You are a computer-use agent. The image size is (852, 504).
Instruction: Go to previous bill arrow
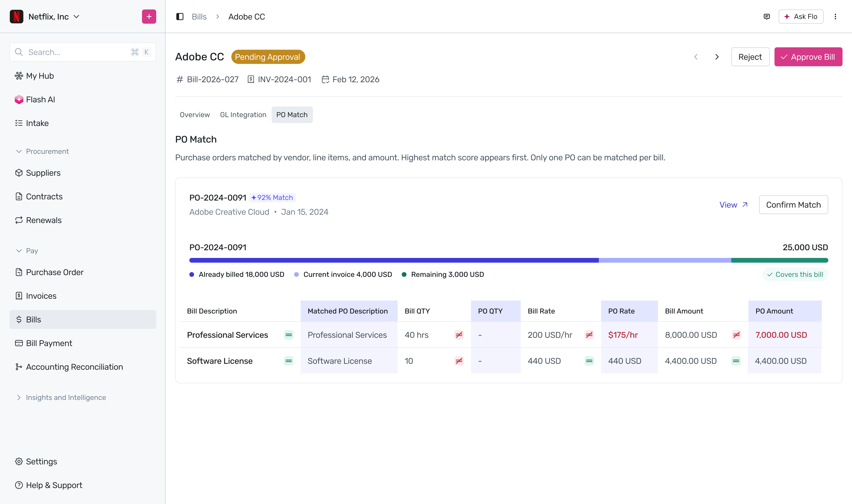pos(696,57)
